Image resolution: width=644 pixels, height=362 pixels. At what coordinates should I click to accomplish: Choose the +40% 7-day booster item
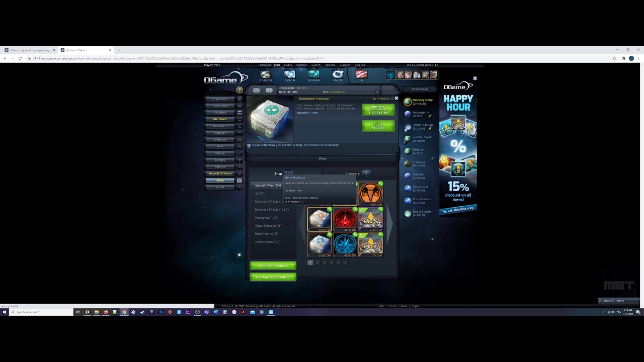click(x=370, y=219)
